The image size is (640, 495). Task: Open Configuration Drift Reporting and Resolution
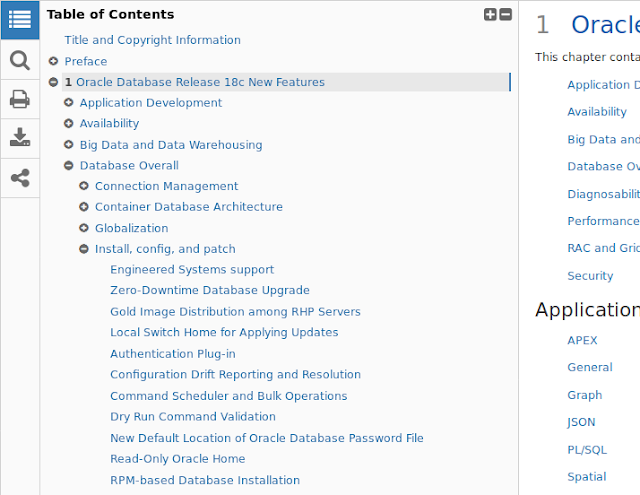pyautogui.click(x=235, y=375)
